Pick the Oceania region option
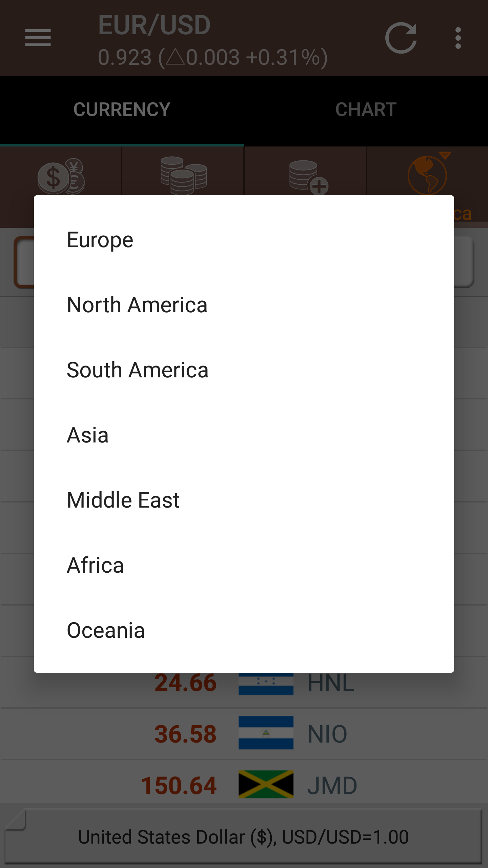This screenshot has width=488, height=868. click(106, 630)
